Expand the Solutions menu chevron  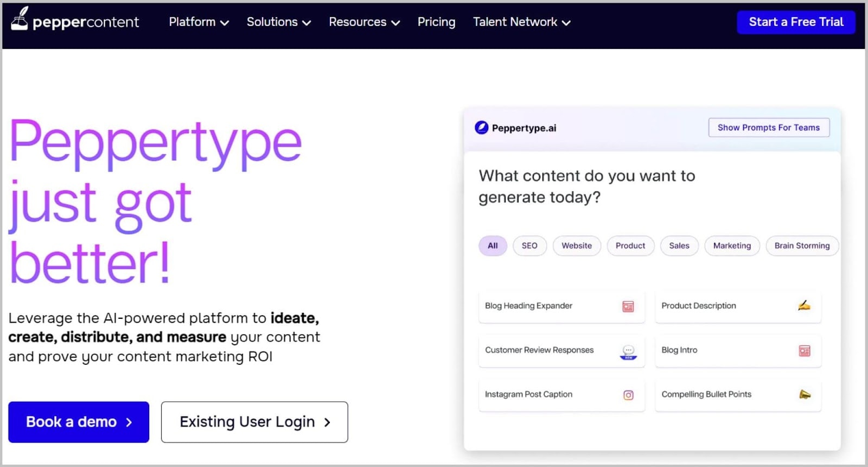click(x=307, y=23)
